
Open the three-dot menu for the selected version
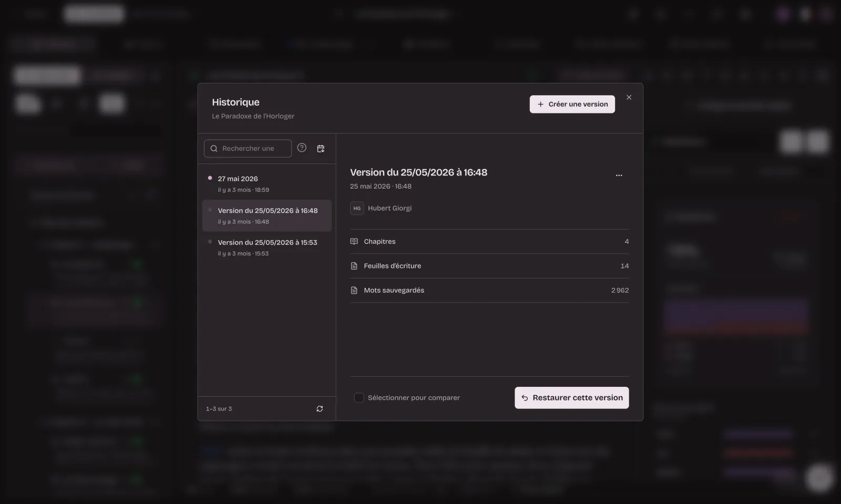point(619,175)
